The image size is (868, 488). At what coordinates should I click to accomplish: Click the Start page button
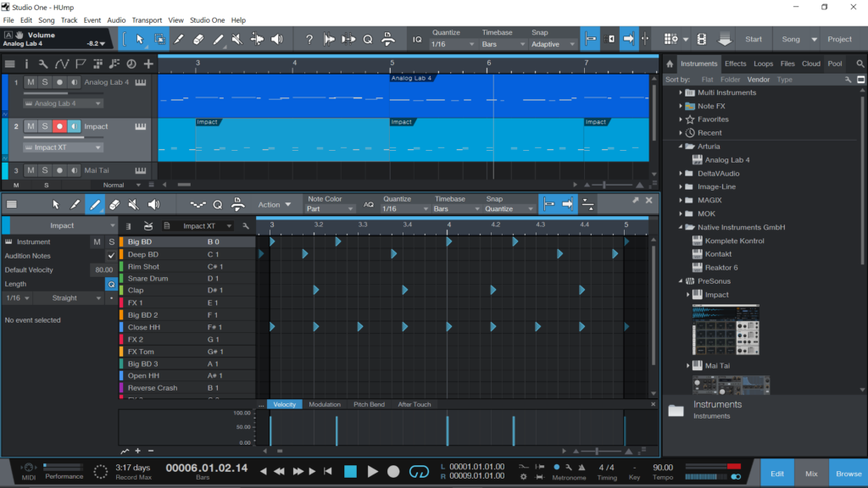click(754, 39)
